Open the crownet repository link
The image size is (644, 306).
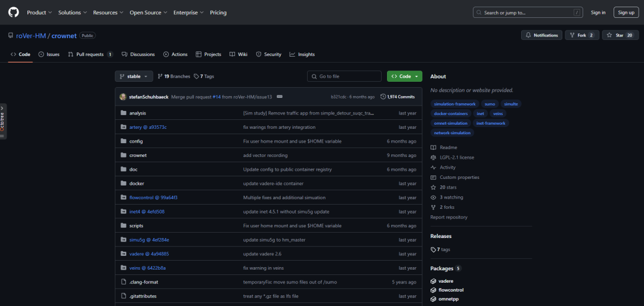(x=64, y=36)
